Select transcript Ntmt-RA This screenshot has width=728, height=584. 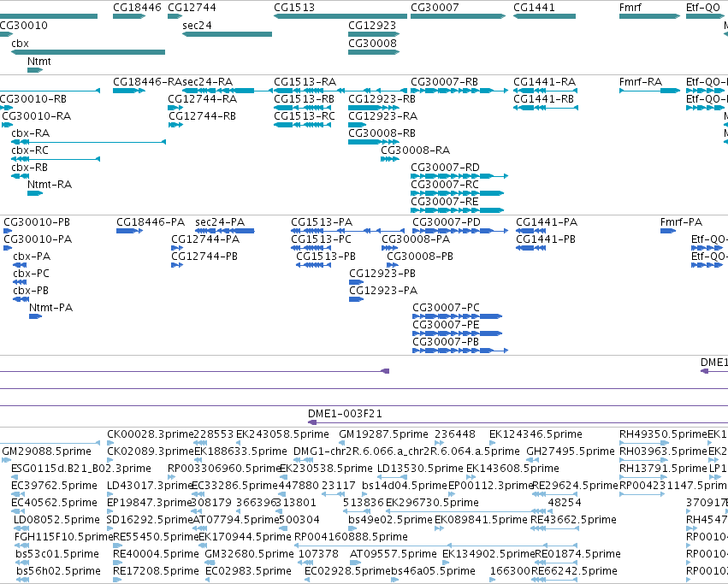pyautogui.click(x=50, y=185)
